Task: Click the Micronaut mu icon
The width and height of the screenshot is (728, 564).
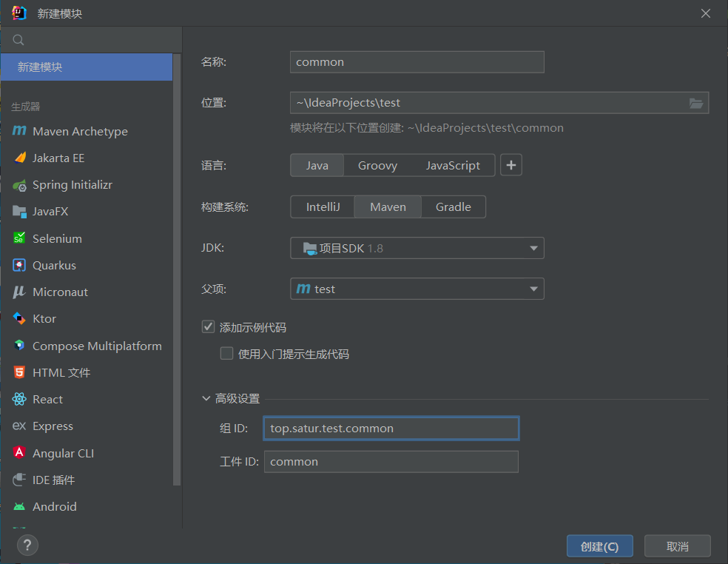Action: [19, 292]
